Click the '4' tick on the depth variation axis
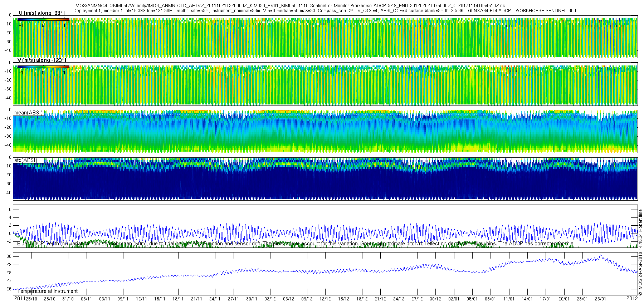Image resolution: width=644 pixels, height=304 pixels. [10, 217]
